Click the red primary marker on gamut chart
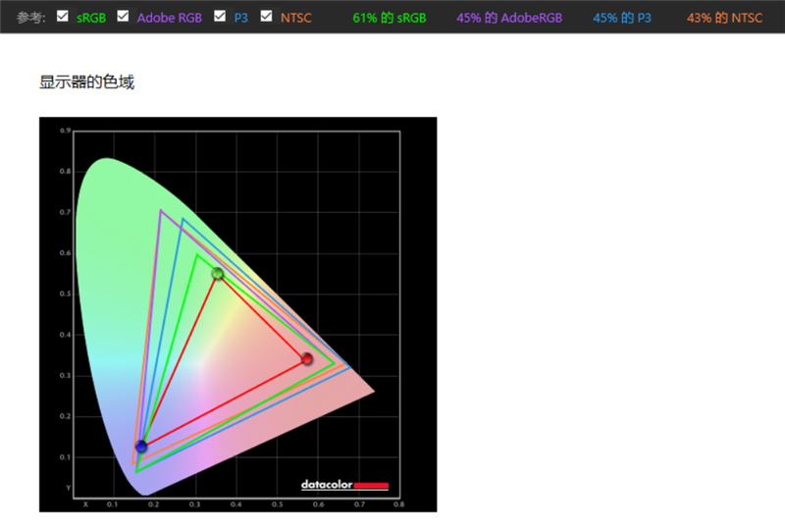Viewport: 785px width, 532px height. coord(307,358)
